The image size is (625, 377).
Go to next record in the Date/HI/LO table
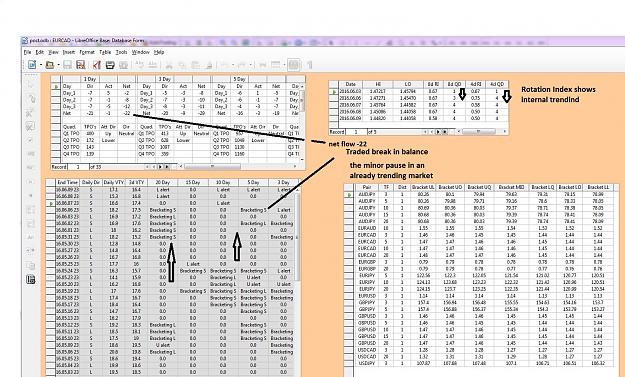pos(438,132)
